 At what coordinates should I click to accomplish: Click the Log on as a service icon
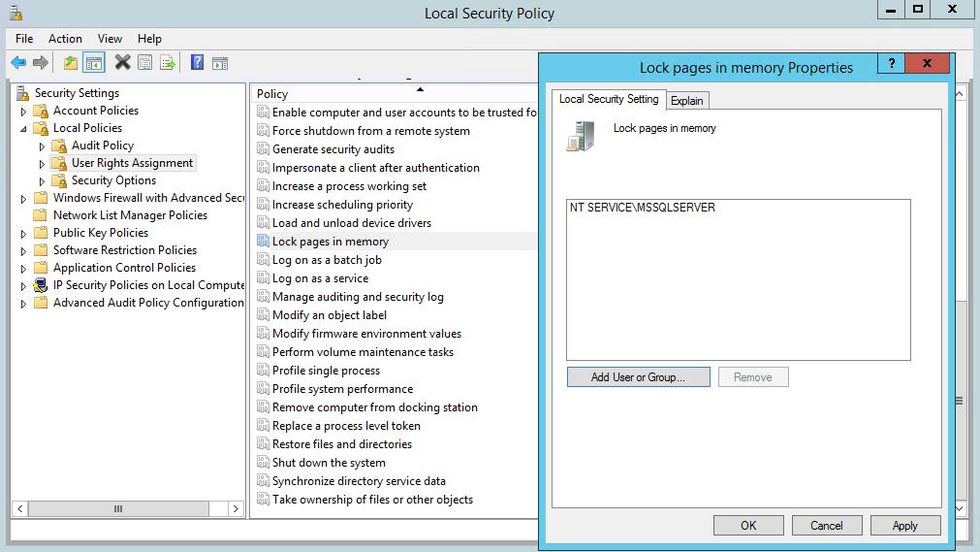click(x=263, y=277)
